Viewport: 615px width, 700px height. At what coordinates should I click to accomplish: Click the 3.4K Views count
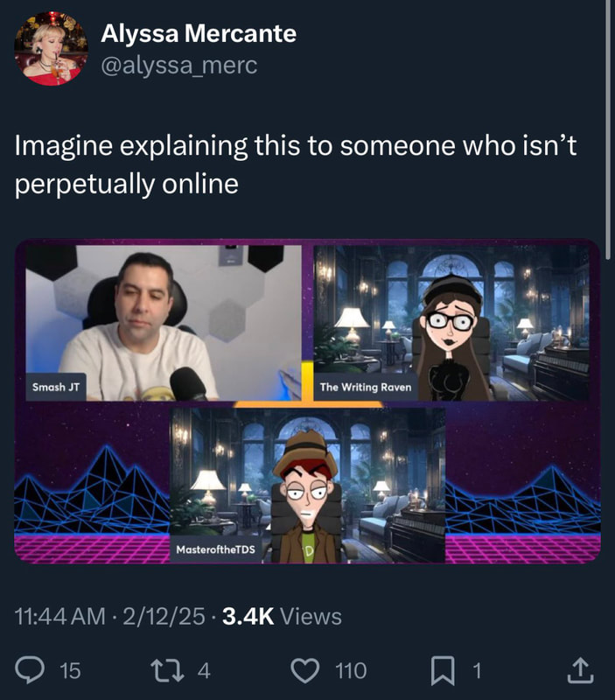click(x=282, y=617)
